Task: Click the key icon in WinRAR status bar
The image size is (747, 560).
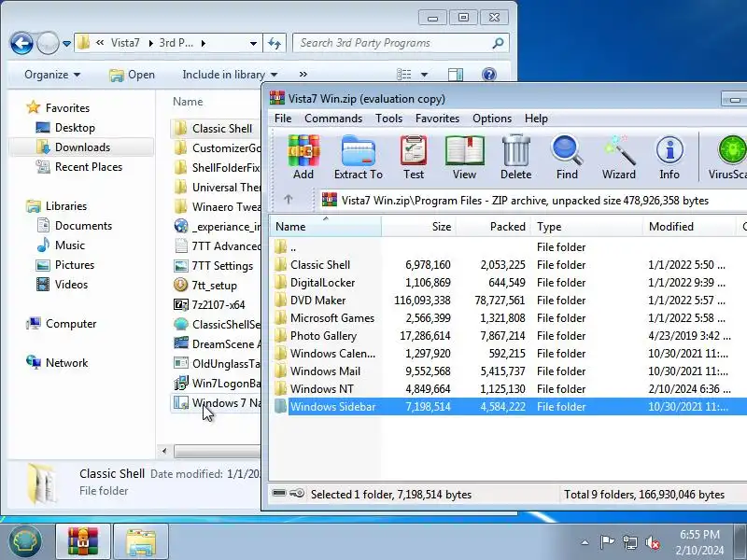Action: coord(297,494)
